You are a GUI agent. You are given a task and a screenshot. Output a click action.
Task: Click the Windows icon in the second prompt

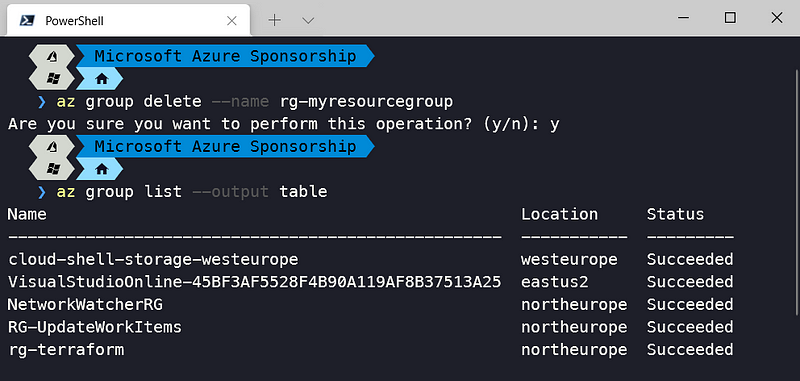point(52,169)
